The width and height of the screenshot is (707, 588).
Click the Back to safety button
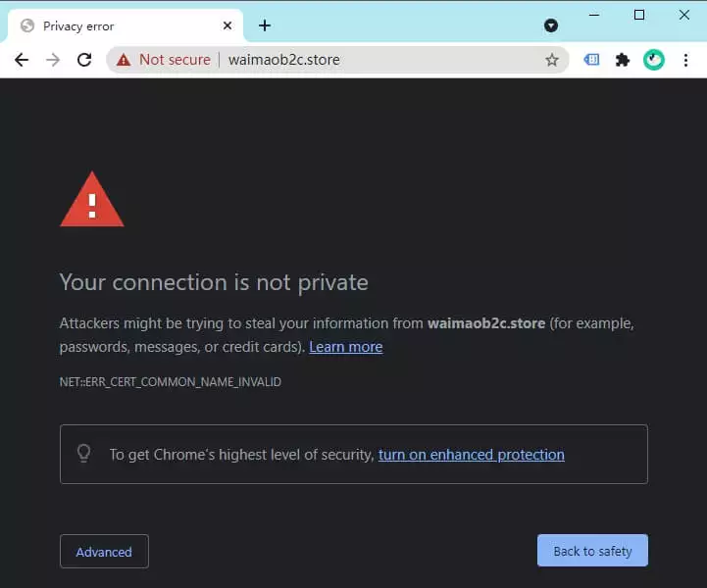coord(592,551)
